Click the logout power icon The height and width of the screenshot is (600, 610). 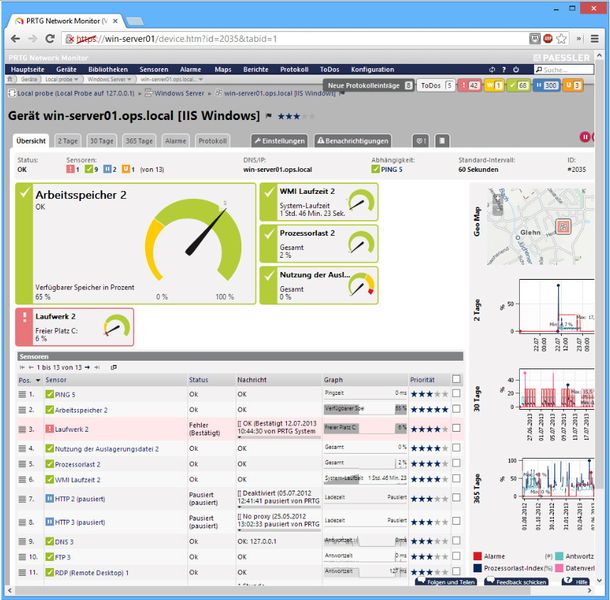click(516, 70)
